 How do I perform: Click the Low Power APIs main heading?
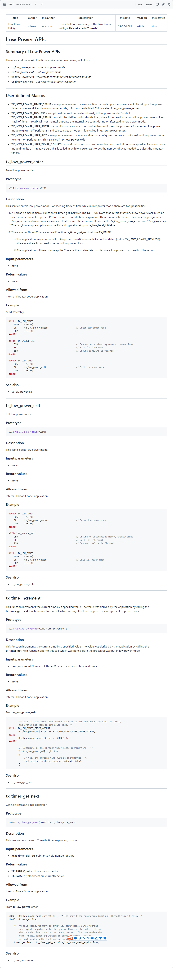click(x=26, y=40)
